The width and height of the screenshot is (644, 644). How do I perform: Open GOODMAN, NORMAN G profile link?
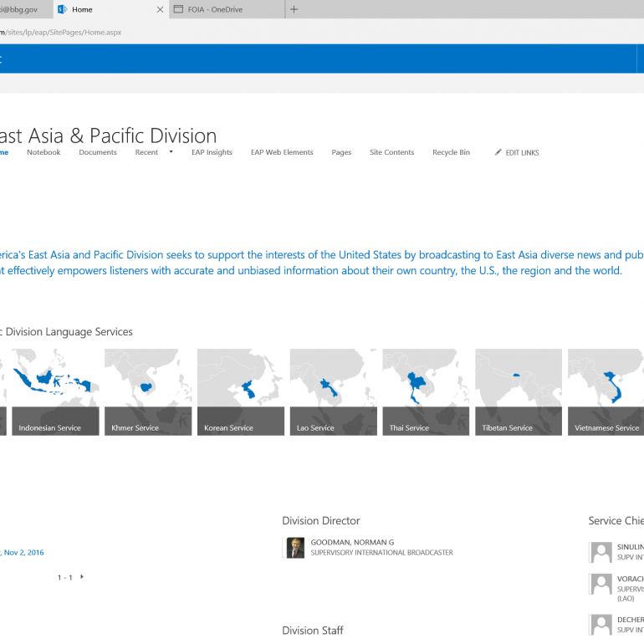[352, 543]
